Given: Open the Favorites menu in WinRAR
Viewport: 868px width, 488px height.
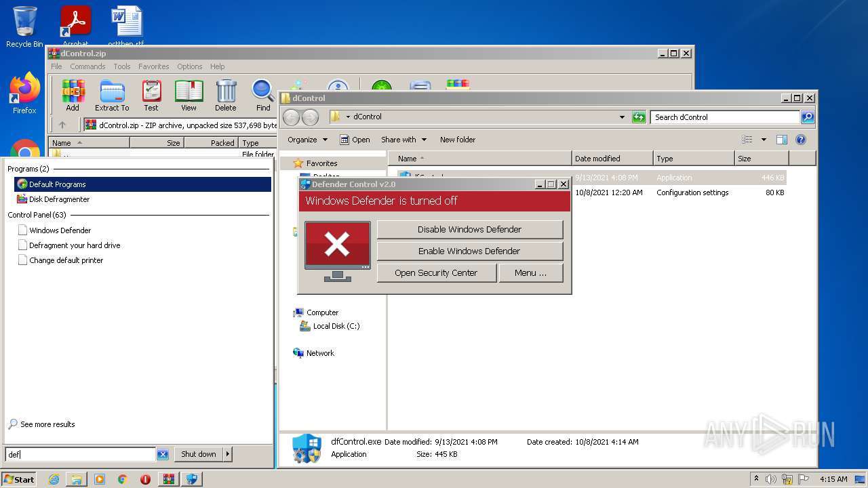Looking at the screenshot, I should click(x=154, y=66).
